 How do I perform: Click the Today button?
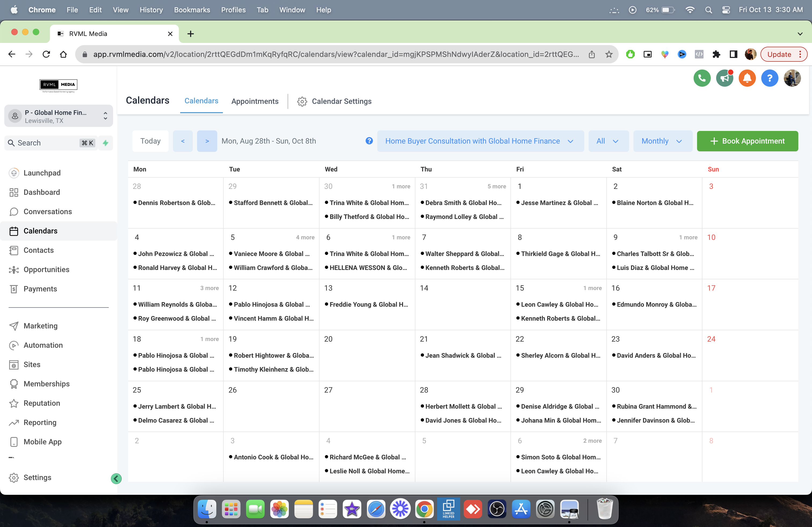click(150, 141)
